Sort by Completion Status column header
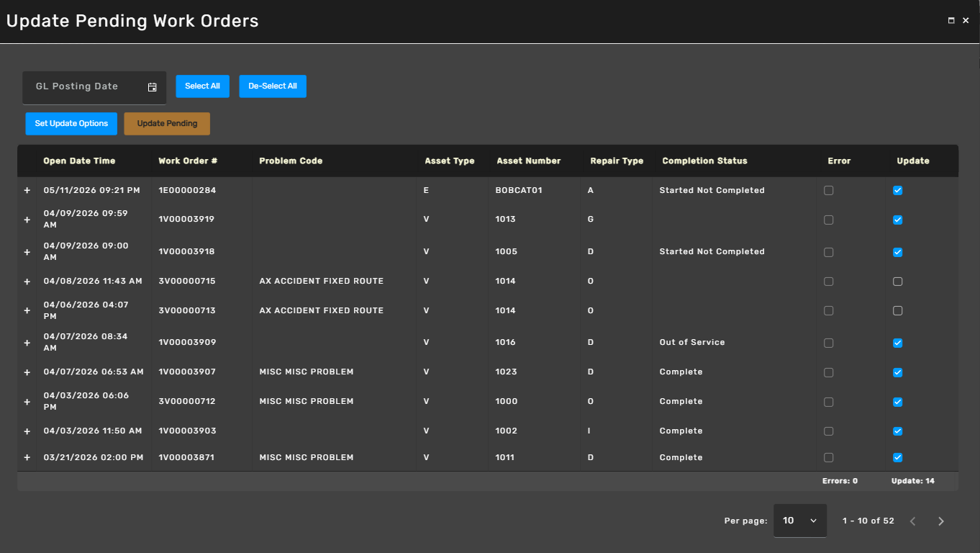The image size is (980, 553). click(x=704, y=161)
